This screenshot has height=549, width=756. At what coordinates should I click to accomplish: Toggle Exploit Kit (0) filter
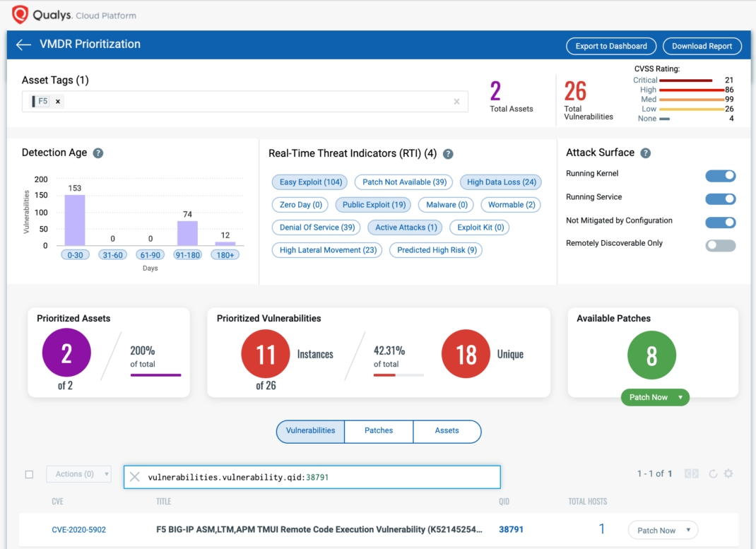click(480, 228)
